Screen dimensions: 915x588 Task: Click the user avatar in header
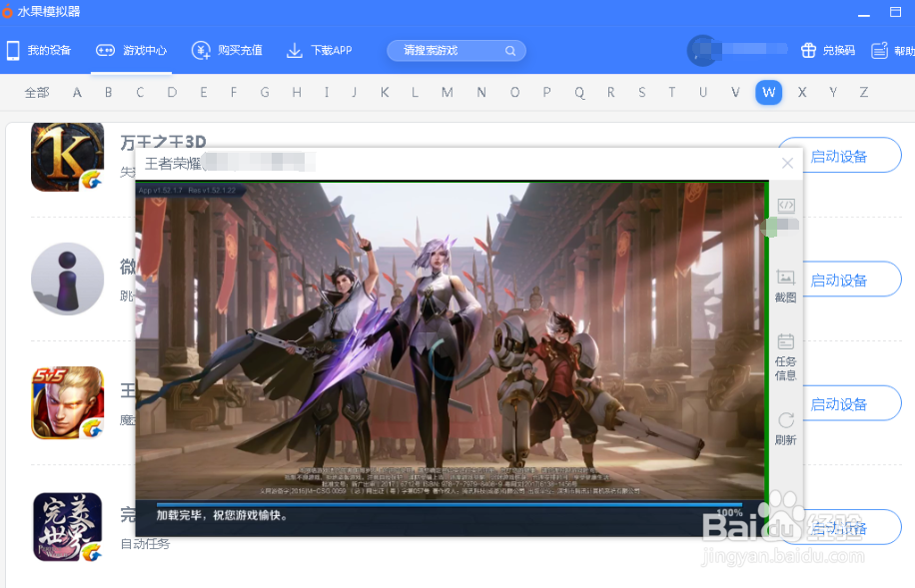702,51
